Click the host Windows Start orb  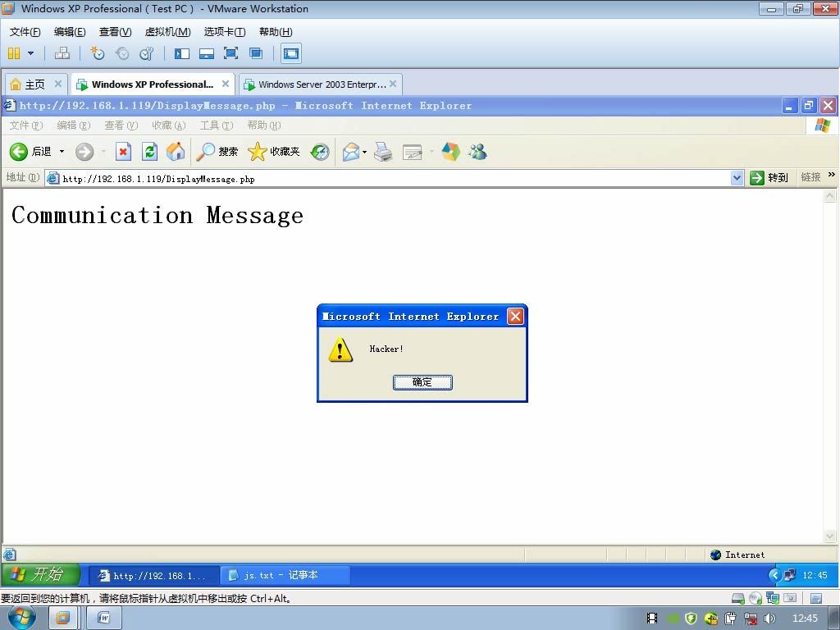22,618
